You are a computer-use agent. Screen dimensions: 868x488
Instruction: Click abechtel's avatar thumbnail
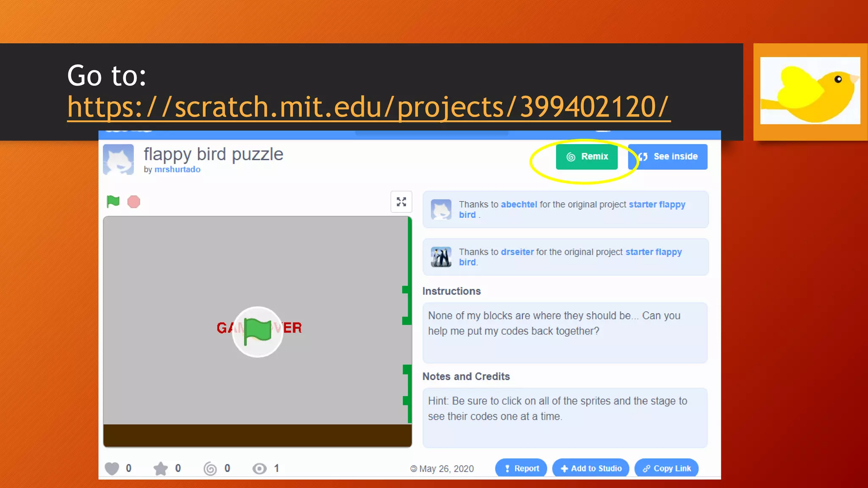coord(441,209)
